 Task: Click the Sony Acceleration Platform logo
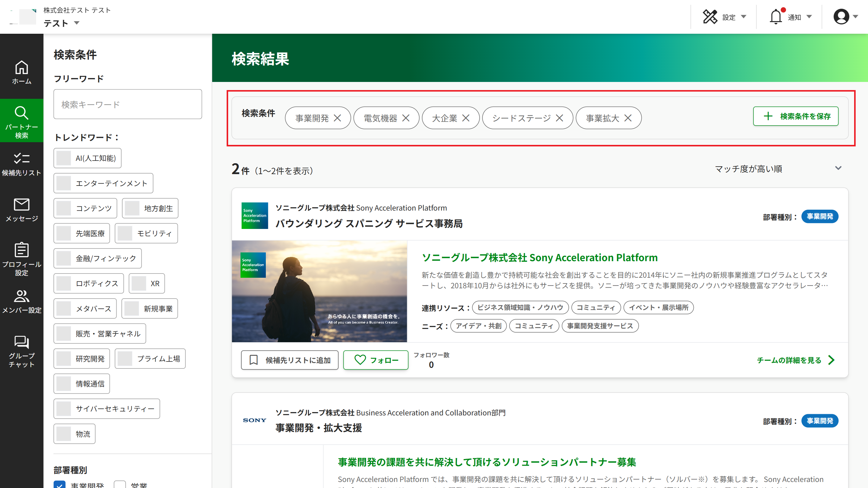pos(255,216)
